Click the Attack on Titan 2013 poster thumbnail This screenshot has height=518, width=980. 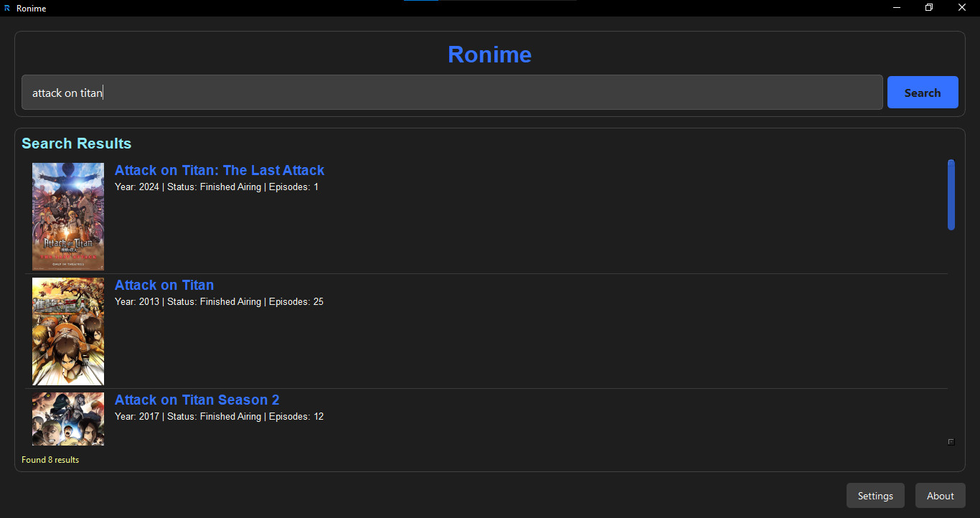tap(68, 331)
